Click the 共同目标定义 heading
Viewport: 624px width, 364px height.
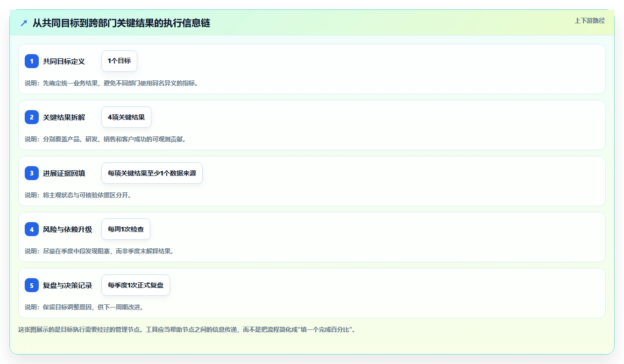point(64,61)
